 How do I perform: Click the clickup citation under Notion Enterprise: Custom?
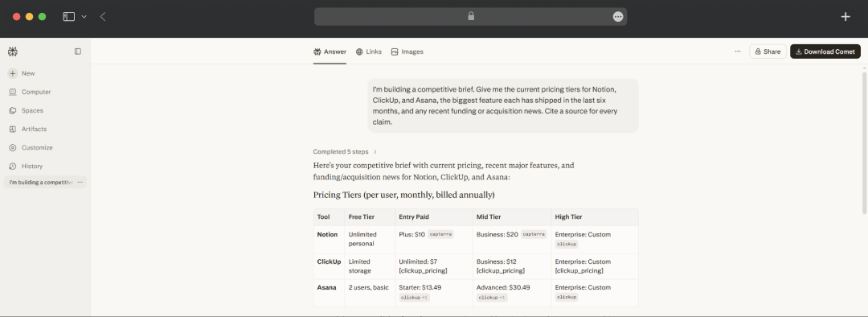coord(567,244)
